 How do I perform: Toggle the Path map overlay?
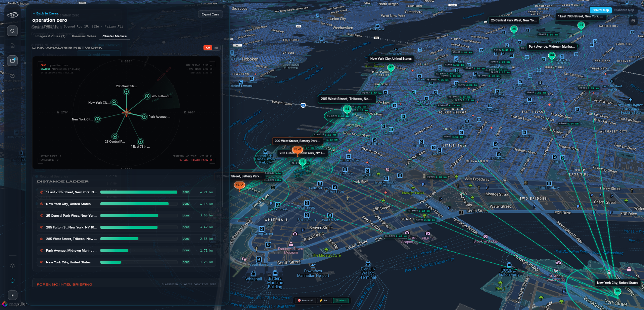point(324,301)
